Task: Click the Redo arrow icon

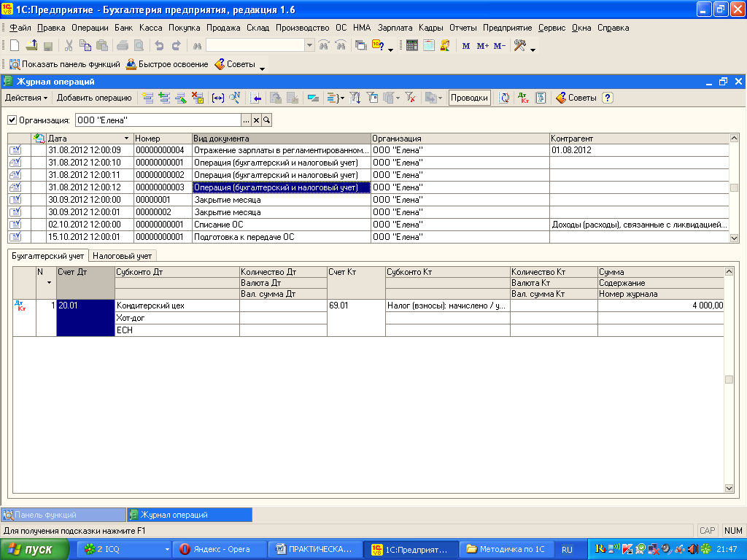Action: [x=177, y=46]
